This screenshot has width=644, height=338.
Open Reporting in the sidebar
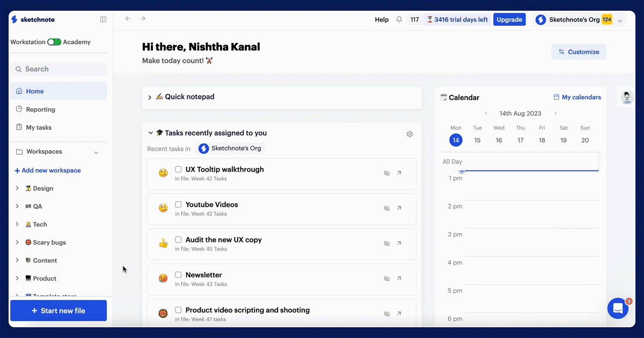tap(41, 109)
